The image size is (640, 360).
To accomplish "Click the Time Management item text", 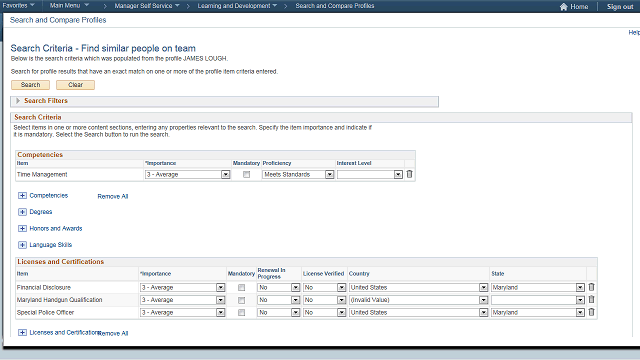I will click(x=42, y=174).
